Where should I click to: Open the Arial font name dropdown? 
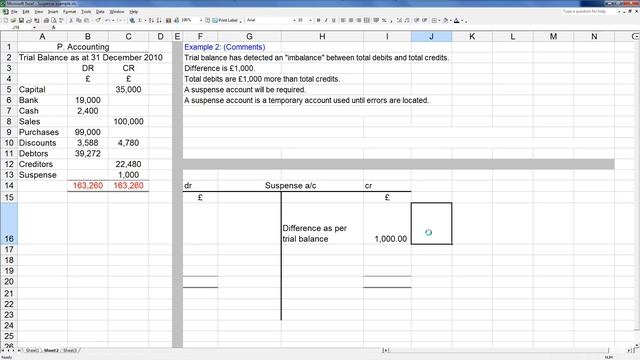coord(294,20)
